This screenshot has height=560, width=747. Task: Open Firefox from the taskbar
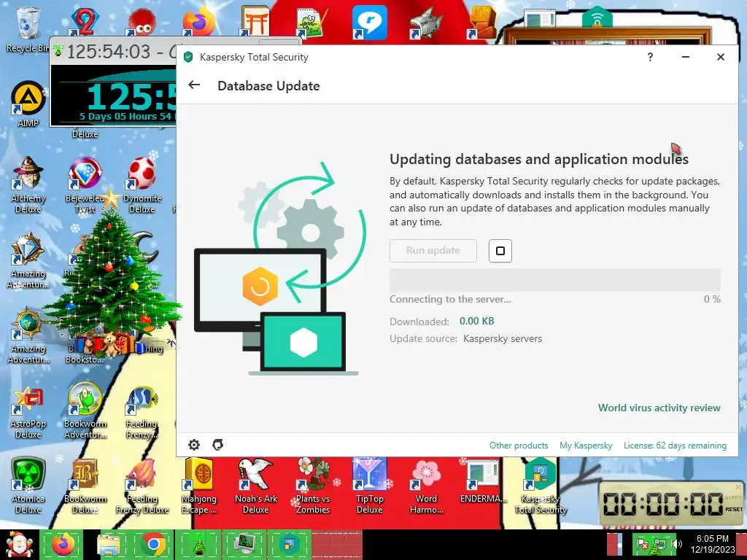[63, 545]
